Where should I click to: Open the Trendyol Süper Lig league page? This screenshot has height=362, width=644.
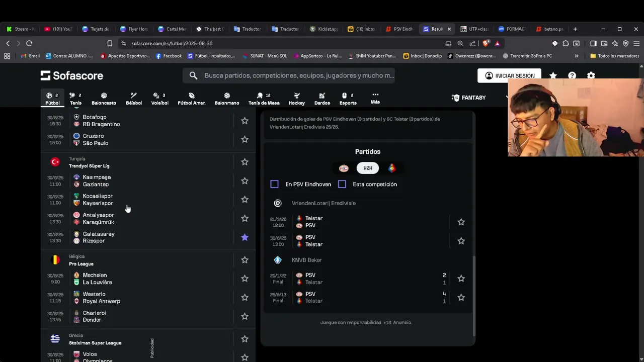tap(89, 166)
